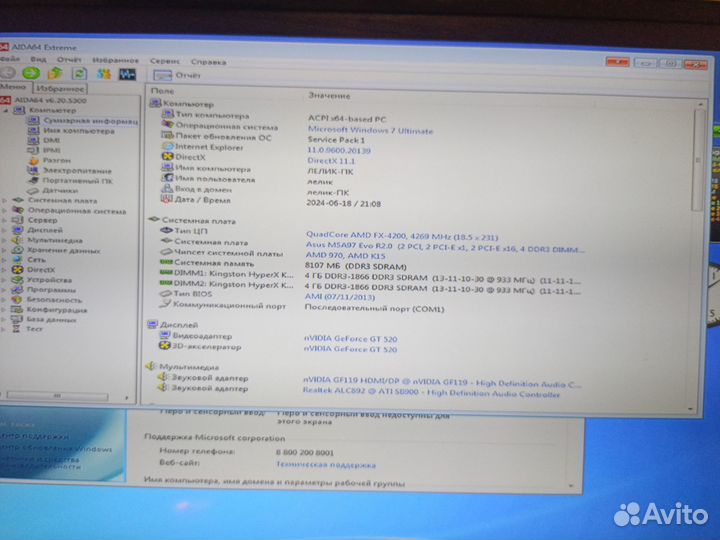The image size is (720, 540).
Task: Open Microsoft Windows 7 Ultimate link
Action: point(370,130)
